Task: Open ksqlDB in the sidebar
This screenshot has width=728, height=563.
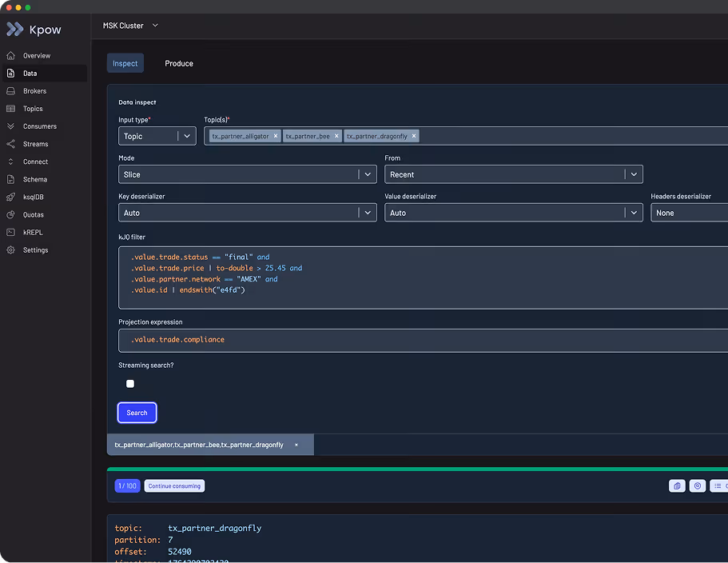Action: [x=45, y=197]
